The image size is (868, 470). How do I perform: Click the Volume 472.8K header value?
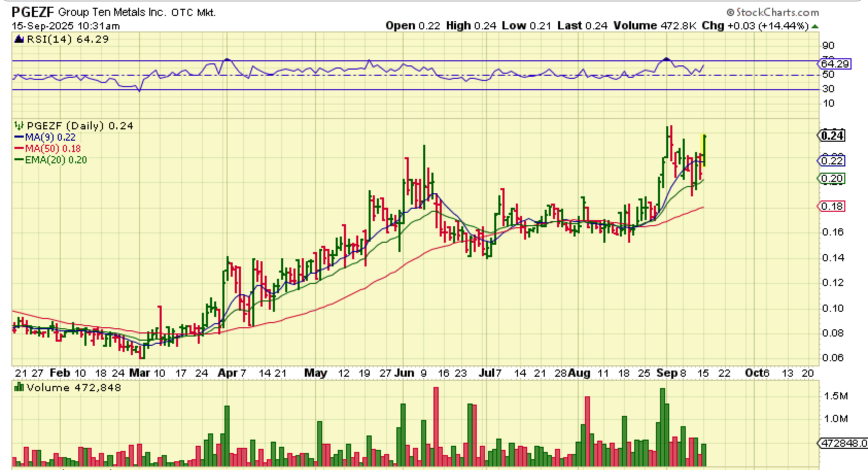tap(655, 26)
